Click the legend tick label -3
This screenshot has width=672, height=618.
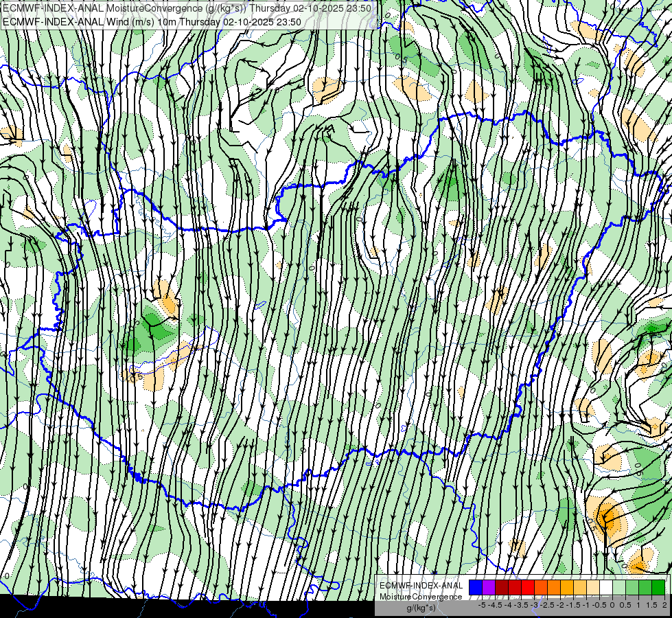[535, 605]
